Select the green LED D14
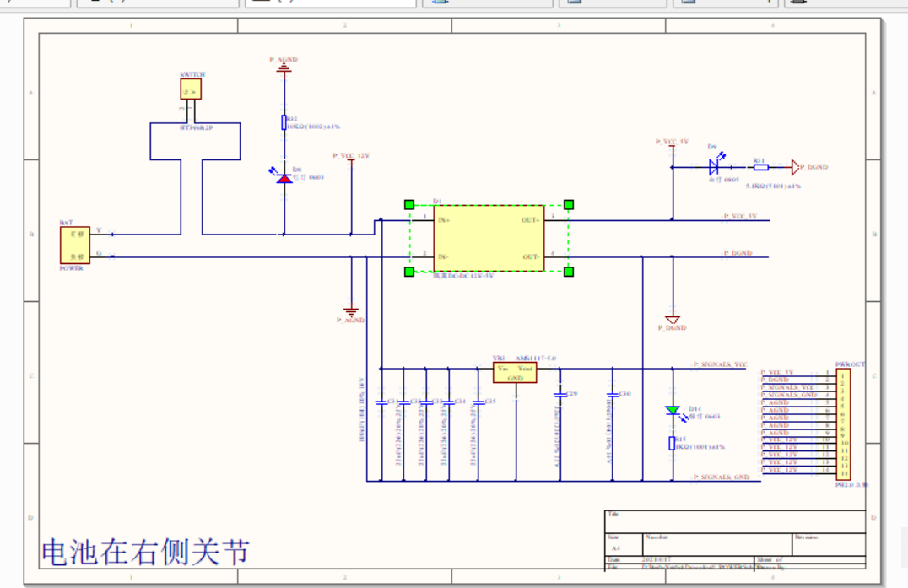908x588 pixels. click(x=673, y=410)
